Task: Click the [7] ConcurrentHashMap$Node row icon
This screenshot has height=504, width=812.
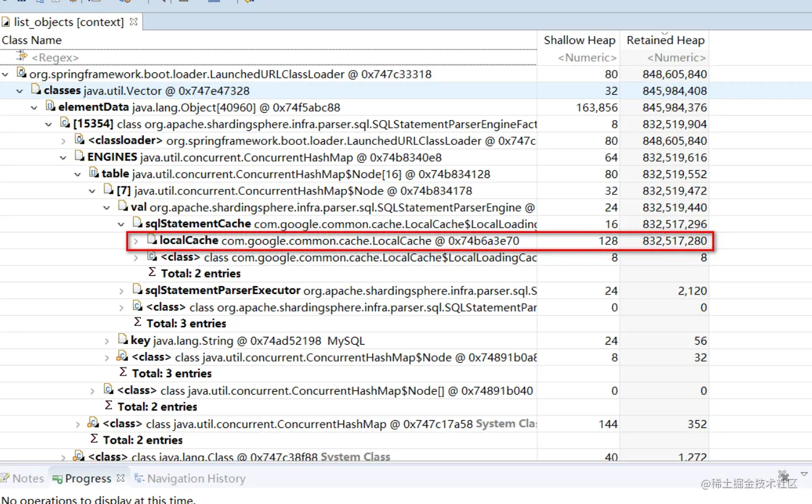Action: (109, 191)
